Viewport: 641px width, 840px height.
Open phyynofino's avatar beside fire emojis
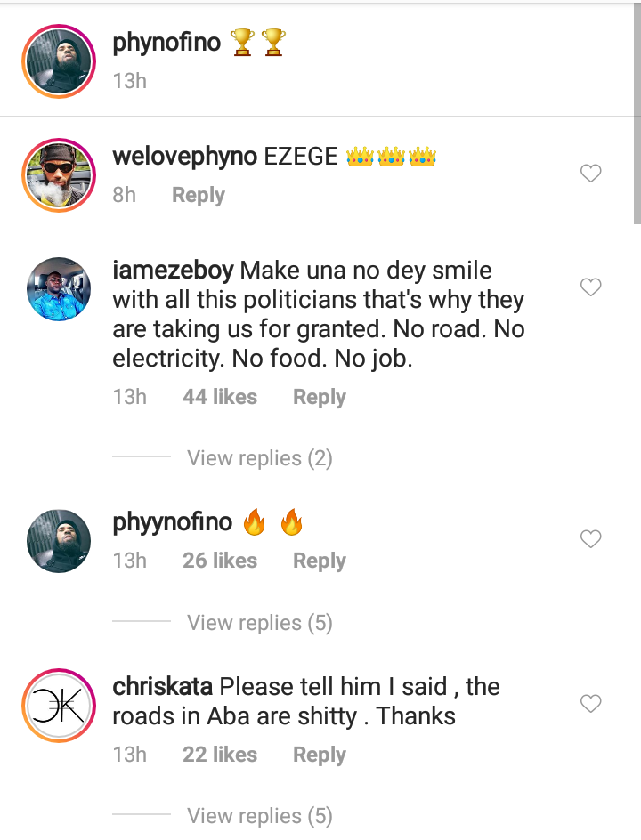pos(58,540)
